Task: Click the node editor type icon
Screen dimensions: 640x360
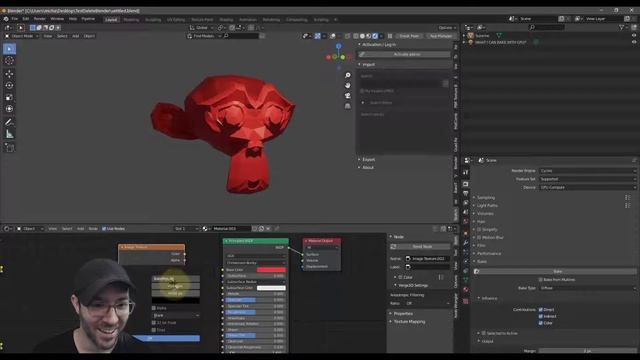Action: 7,229
